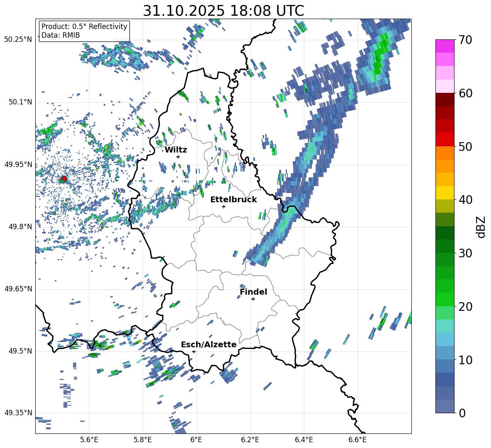491x448 pixels.
Task: Click the 60 value on colorbar
Action: (x=466, y=93)
